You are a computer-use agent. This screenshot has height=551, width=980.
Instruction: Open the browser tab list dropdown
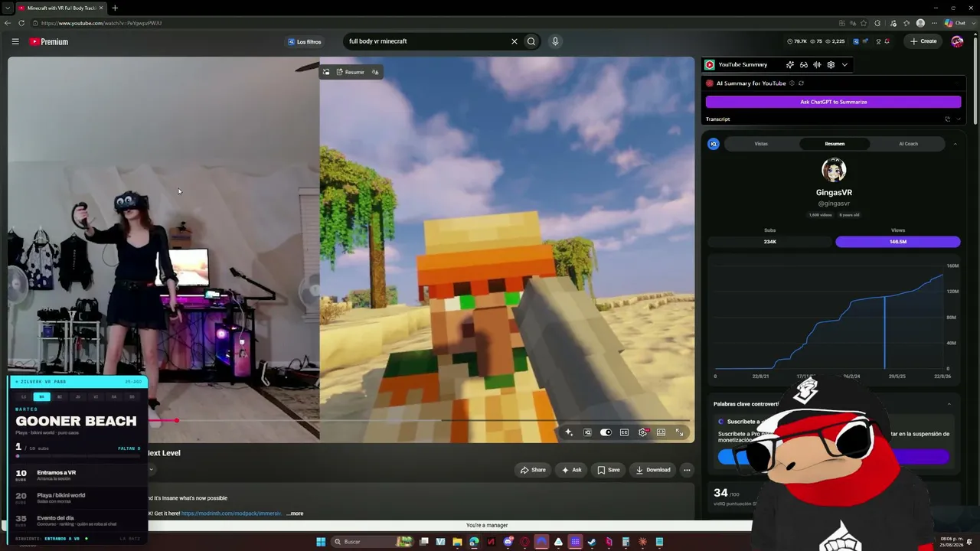(7, 8)
